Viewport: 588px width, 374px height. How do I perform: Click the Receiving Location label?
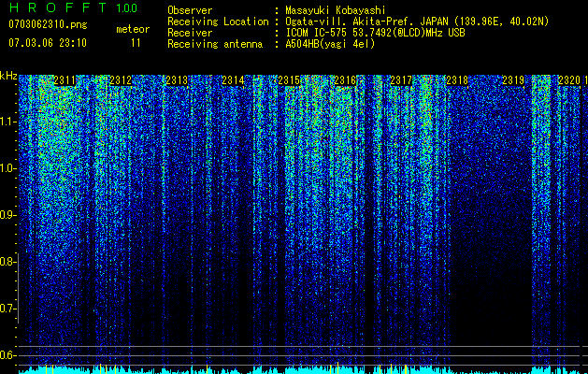tap(218, 22)
